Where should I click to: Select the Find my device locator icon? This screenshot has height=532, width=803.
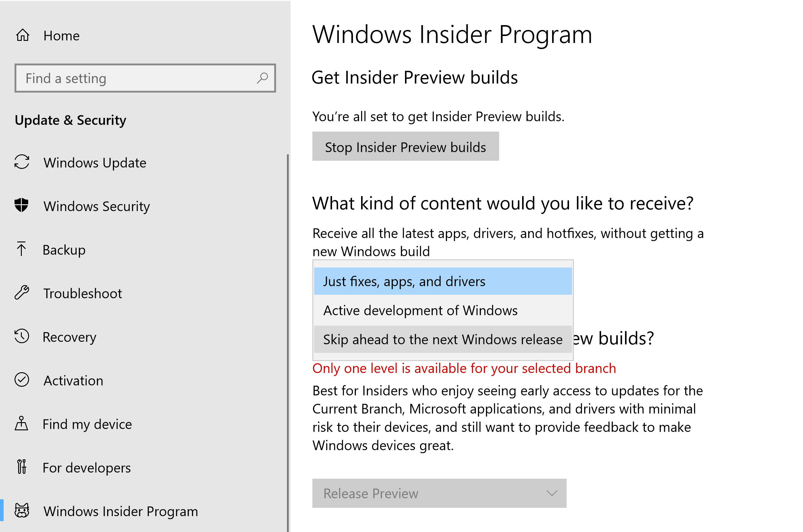[x=22, y=424]
